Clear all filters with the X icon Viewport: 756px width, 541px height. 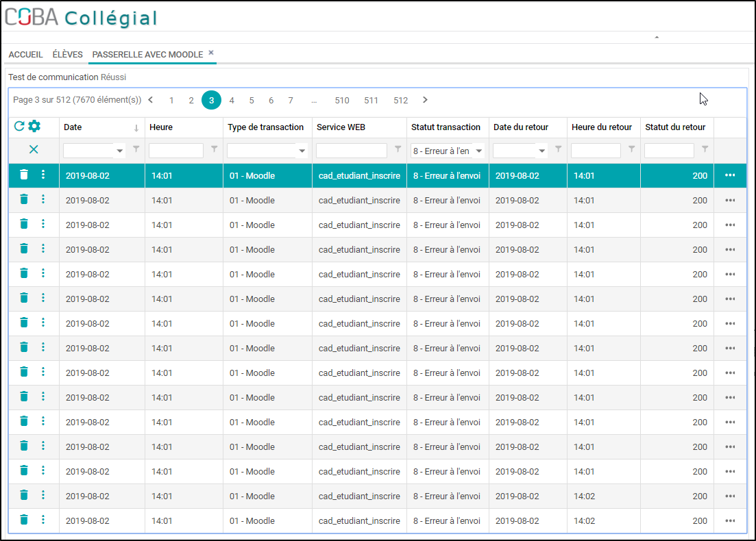[34, 149]
